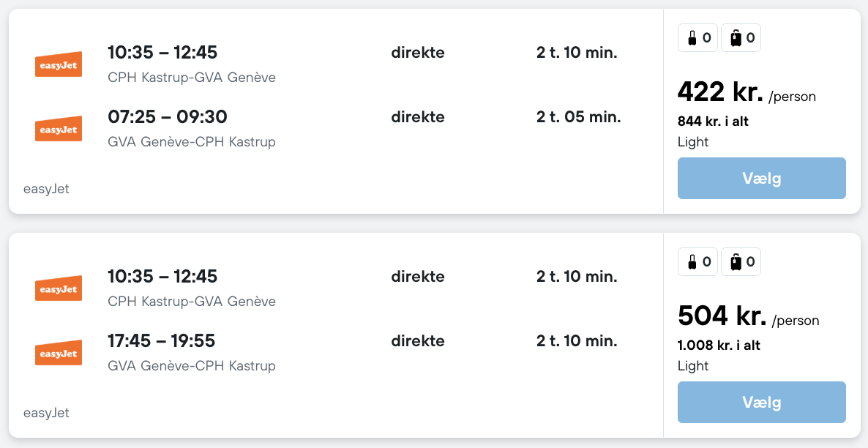Click the 422 kr. per person price
This screenshot has height=448, width=868.
(722, 92)
